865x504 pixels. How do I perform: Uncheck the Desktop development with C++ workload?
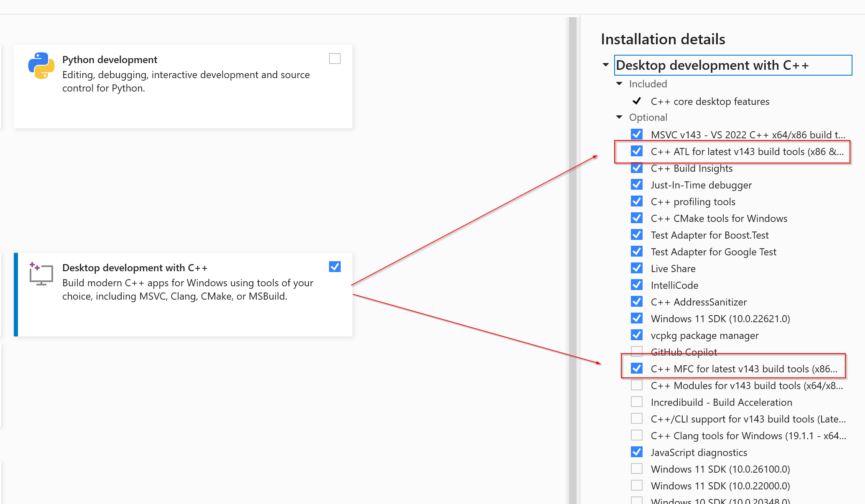coord(335,267)
